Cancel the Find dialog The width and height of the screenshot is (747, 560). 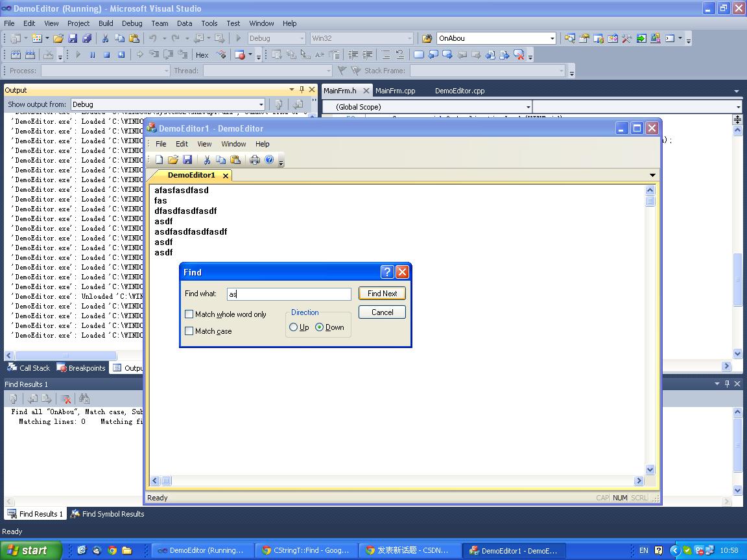tap(382, 312)
